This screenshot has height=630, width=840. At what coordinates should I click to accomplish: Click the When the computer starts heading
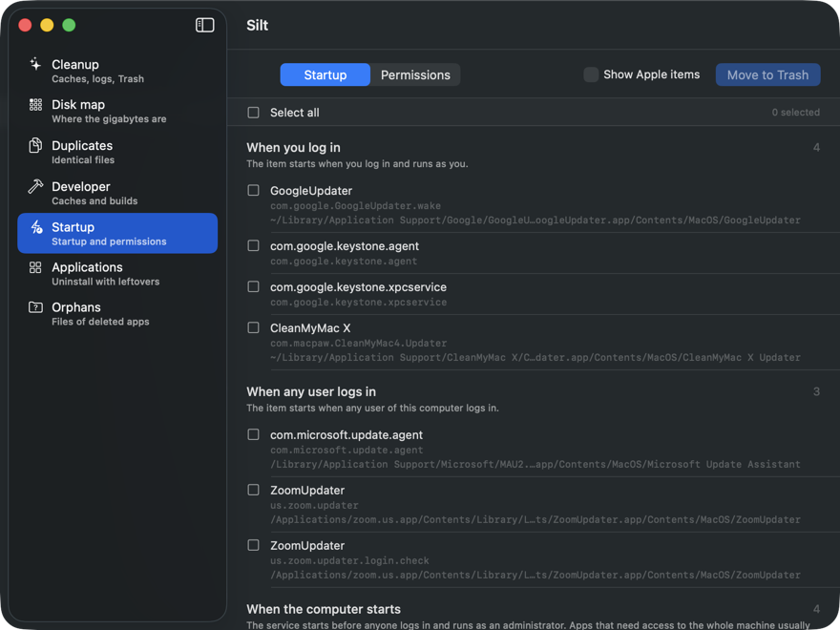(x=324, y=609)
